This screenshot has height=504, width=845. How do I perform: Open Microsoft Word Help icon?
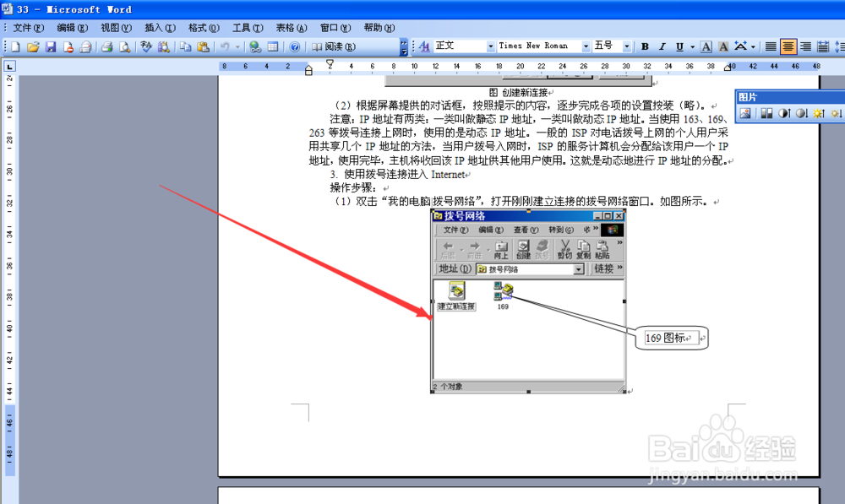coord(295,46)
